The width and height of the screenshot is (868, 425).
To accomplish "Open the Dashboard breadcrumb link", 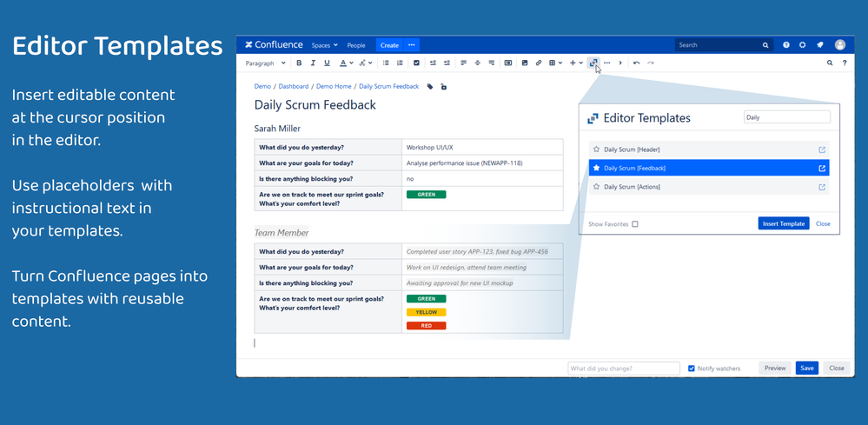I will pyautogui.click(x=294, y=87).
